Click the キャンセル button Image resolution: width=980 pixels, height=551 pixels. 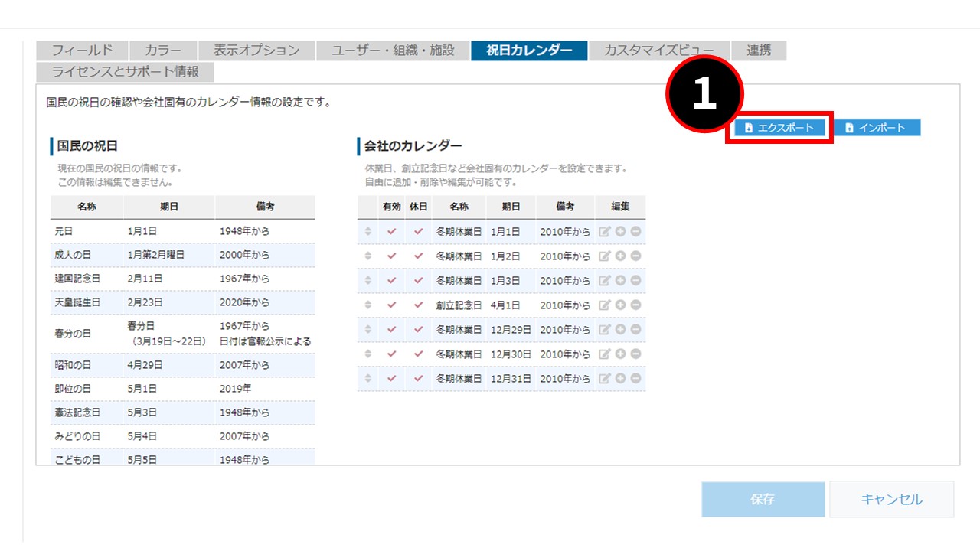(x=892, y=499)
